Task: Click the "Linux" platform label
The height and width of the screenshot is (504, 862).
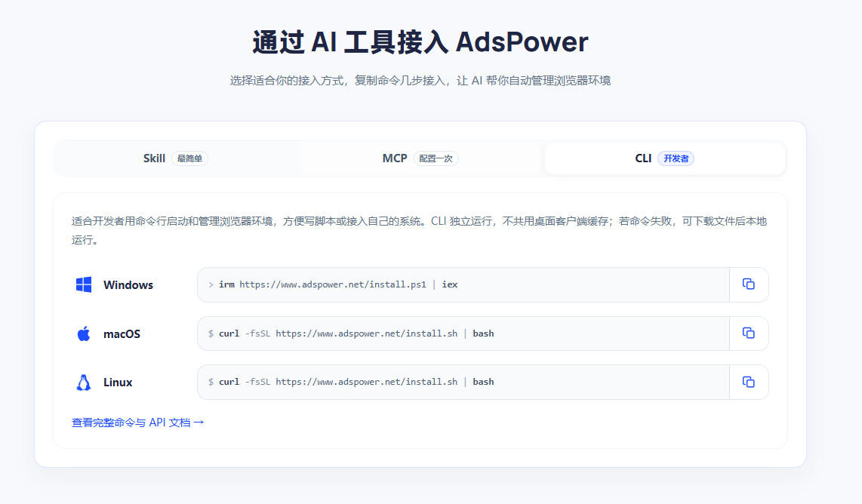Action: pyautogui.click(x=118, y=383)
